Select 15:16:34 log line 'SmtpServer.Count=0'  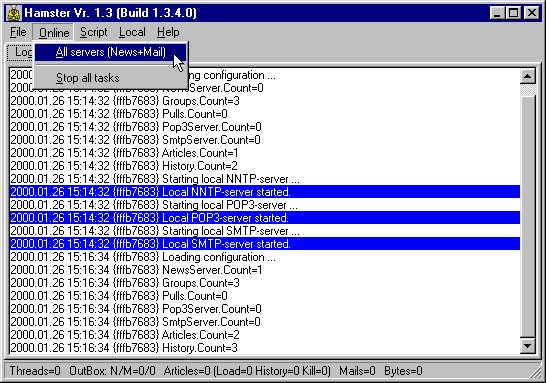point(265,322)
